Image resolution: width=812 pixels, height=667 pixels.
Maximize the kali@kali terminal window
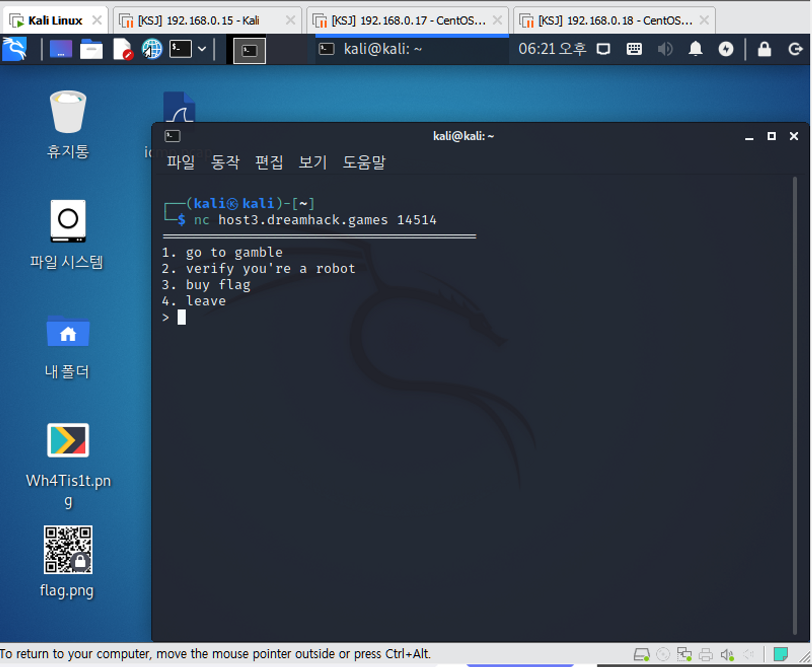771,136
